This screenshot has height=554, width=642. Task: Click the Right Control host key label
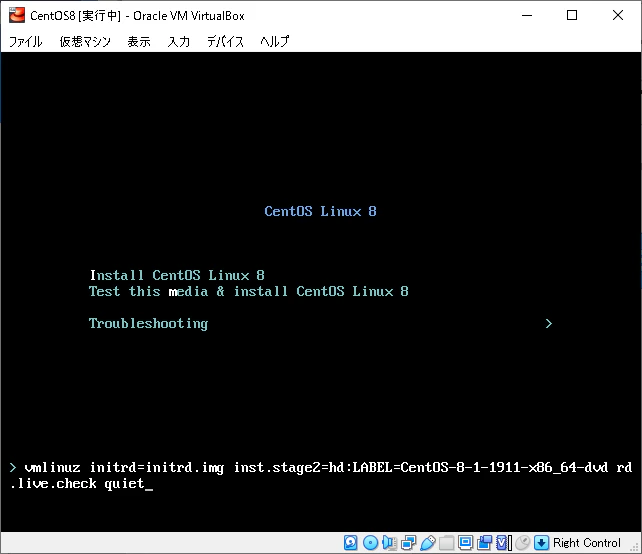(x=587, y=543)
